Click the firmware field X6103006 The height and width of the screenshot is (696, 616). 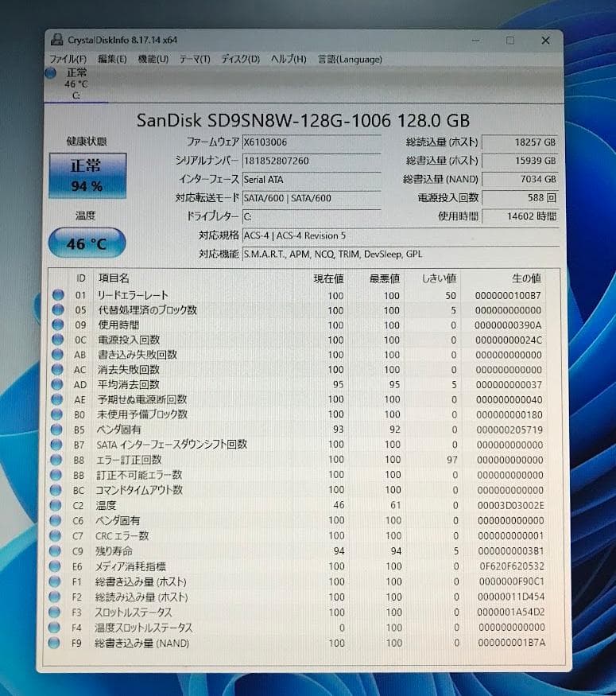[x=312, y=142]
